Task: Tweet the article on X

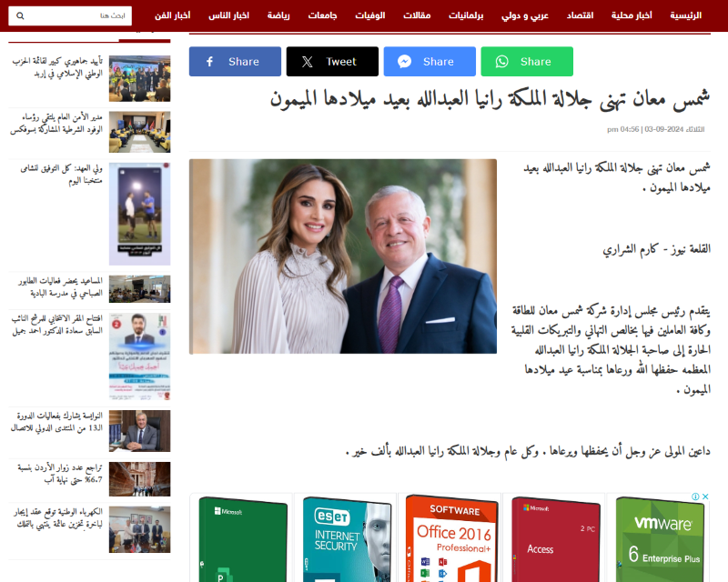Action: (x=332, y=61)
